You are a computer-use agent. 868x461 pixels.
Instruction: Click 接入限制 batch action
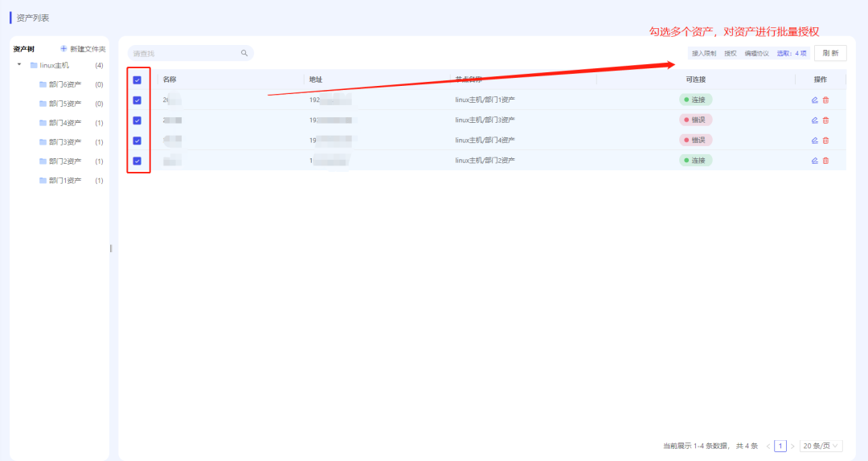tap(703, 53)
